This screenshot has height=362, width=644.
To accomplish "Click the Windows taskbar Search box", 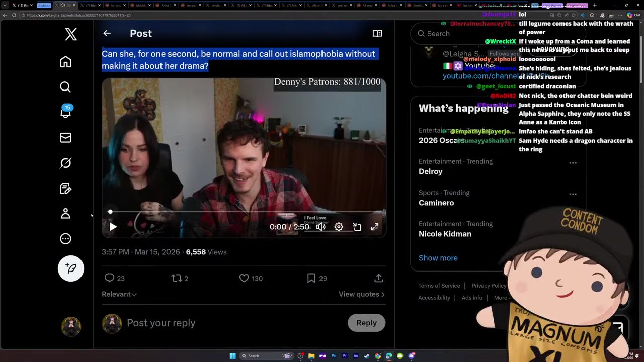I will pyautogui.click(x=265, y=356).
